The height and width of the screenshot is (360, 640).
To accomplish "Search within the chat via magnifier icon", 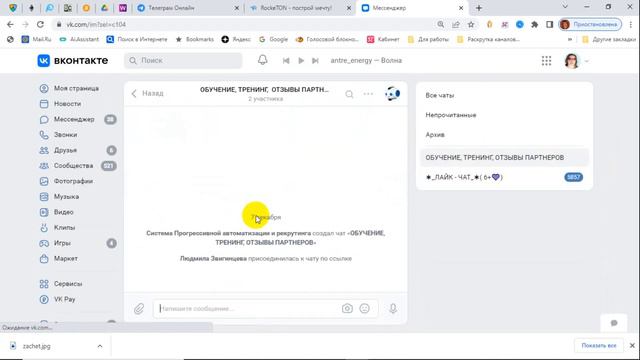I will (349, 94).
